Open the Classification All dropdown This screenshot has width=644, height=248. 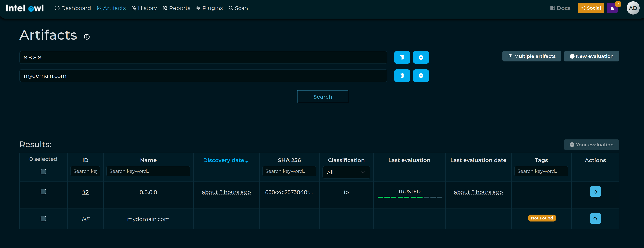click(346, 172)
